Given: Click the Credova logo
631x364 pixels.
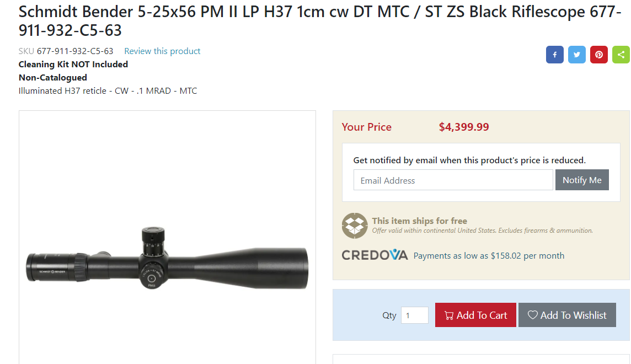Looking at the screenshot, I should tap(375, 255).
